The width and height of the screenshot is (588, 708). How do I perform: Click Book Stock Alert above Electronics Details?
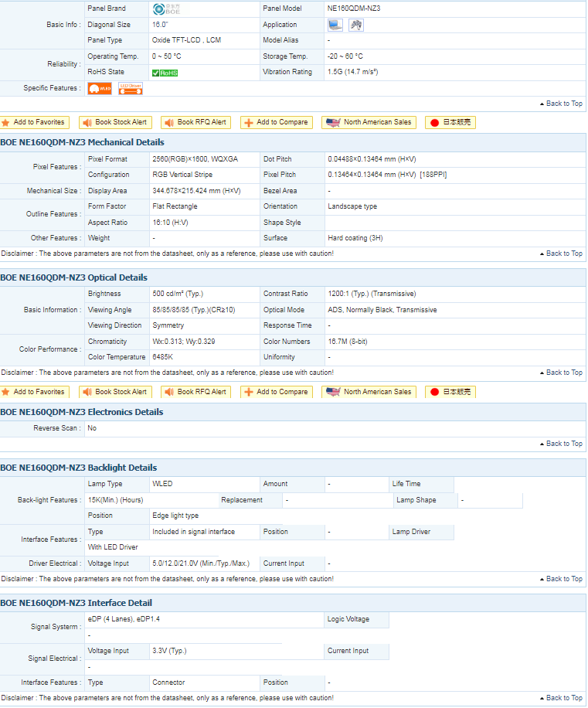pyautogui.click(x=116, y=392)
